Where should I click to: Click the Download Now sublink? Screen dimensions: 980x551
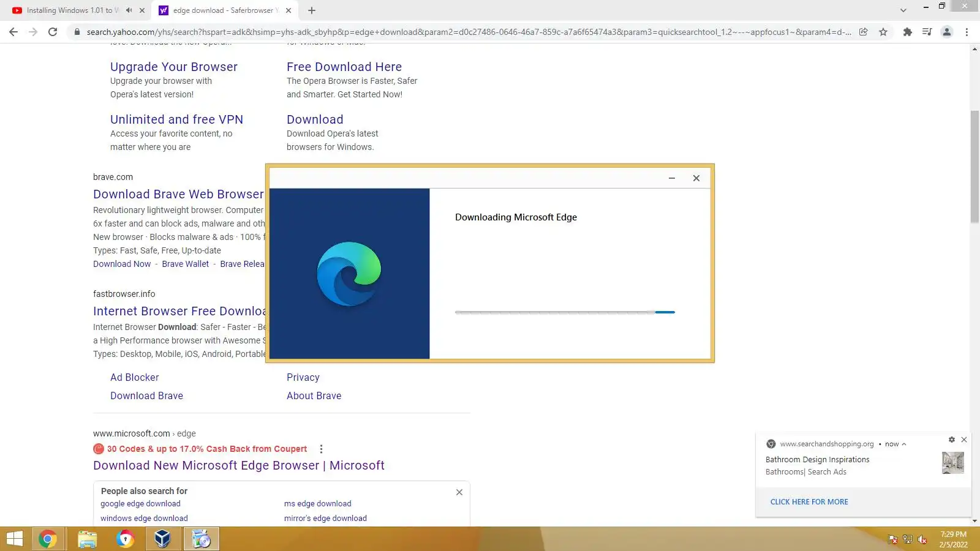coord(122,264)
